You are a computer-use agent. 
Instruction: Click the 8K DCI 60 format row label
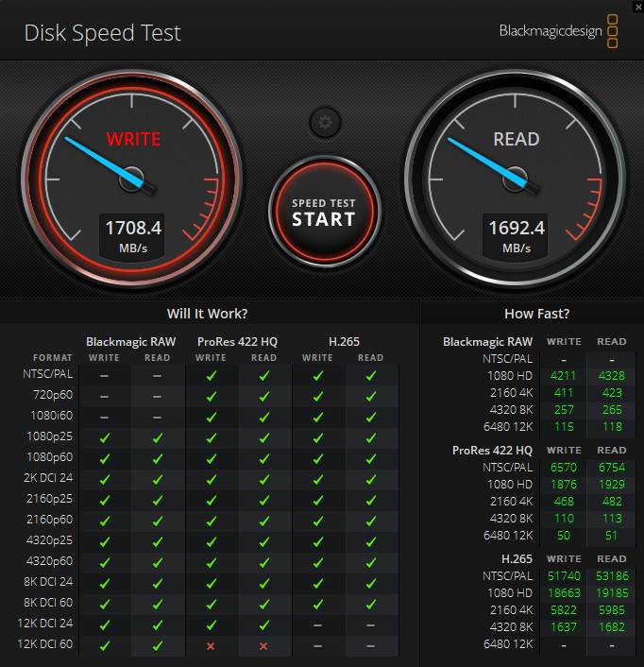48,603
